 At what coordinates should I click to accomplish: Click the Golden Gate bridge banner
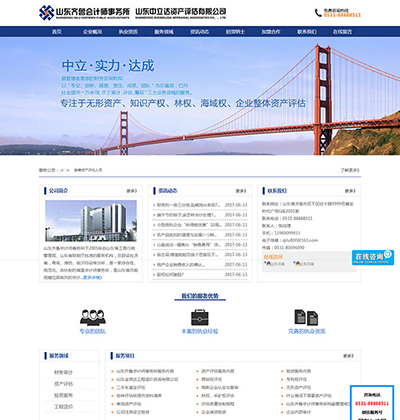[x=200, y=96]
